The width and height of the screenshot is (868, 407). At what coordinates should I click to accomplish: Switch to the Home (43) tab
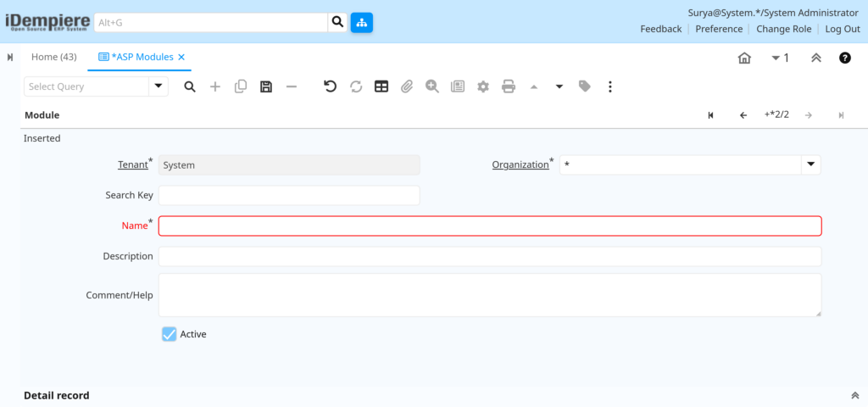click(x=53, y=57)
